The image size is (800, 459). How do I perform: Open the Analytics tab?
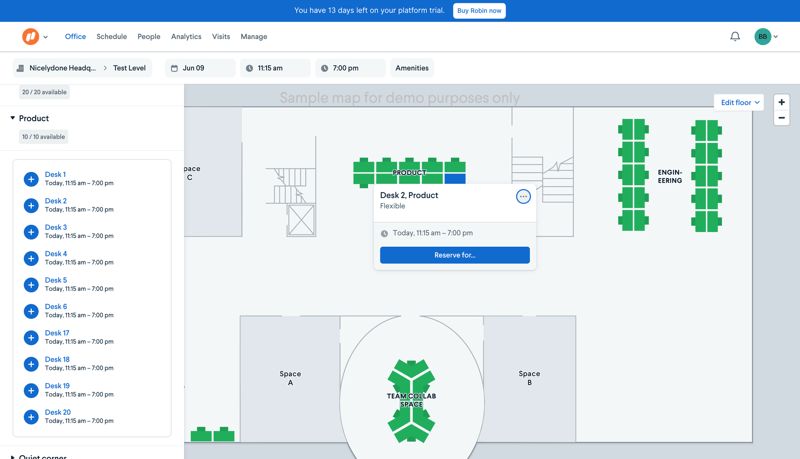click(x=186, y=36)
